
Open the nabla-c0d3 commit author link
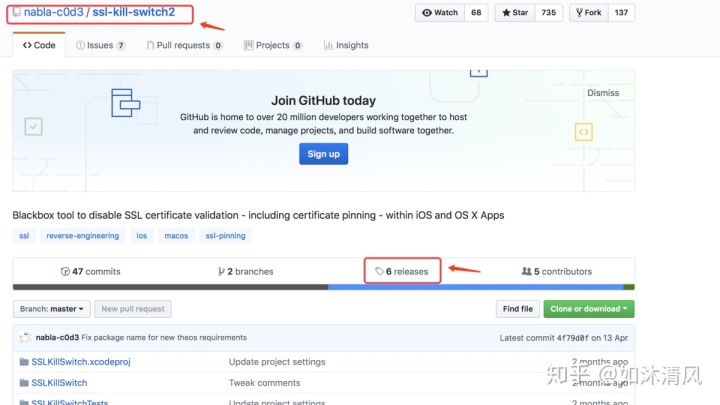click(x=57, y=338)
